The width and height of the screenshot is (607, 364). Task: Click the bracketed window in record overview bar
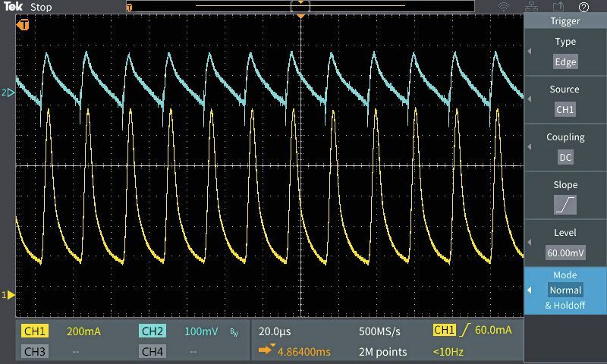pos(300,6)
